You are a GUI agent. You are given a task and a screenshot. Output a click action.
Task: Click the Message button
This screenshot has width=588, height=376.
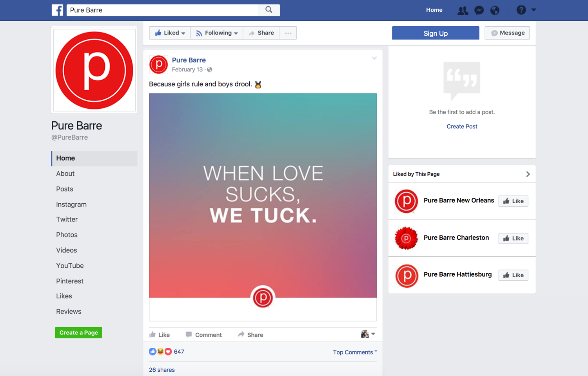[507, 33]
